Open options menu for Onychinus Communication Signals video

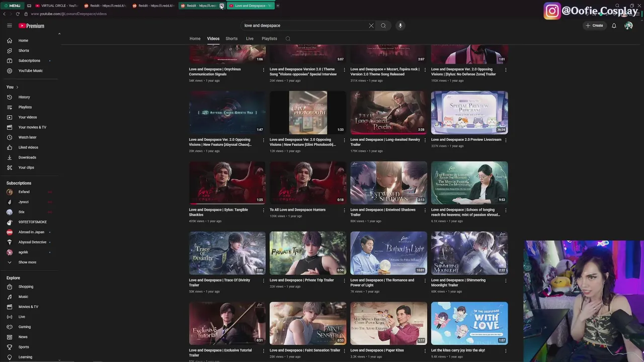pyautogui.click(x=263, y=70)
